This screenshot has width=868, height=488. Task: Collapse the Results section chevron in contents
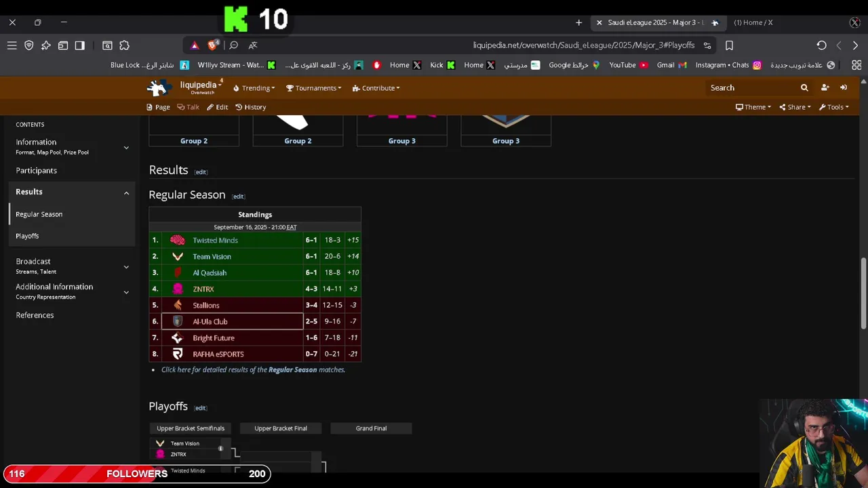pyautogui.click(x=126, y=192)
